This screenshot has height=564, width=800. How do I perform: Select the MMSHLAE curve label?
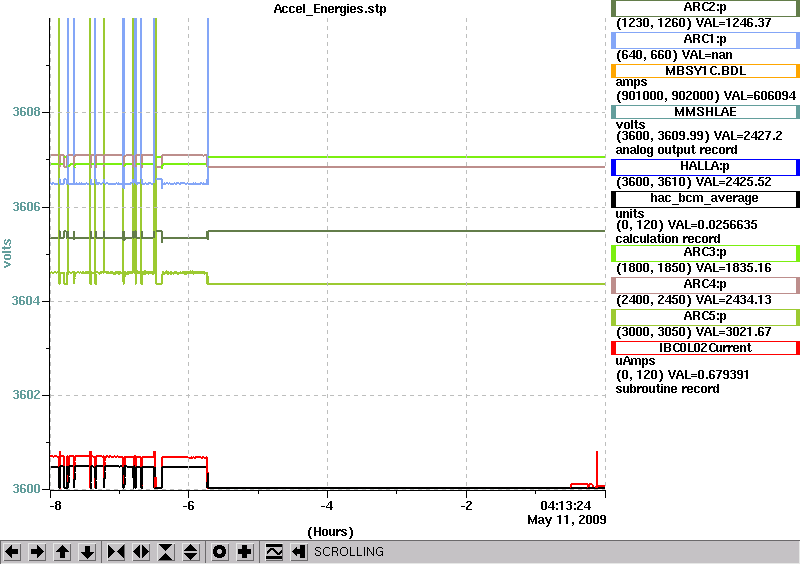[x=705, y=112]
